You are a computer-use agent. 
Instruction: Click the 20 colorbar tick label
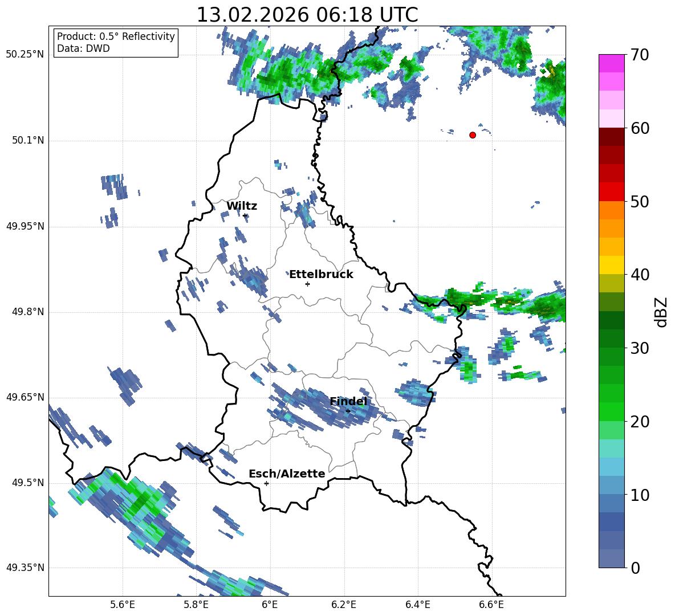[x=640, y=422]
